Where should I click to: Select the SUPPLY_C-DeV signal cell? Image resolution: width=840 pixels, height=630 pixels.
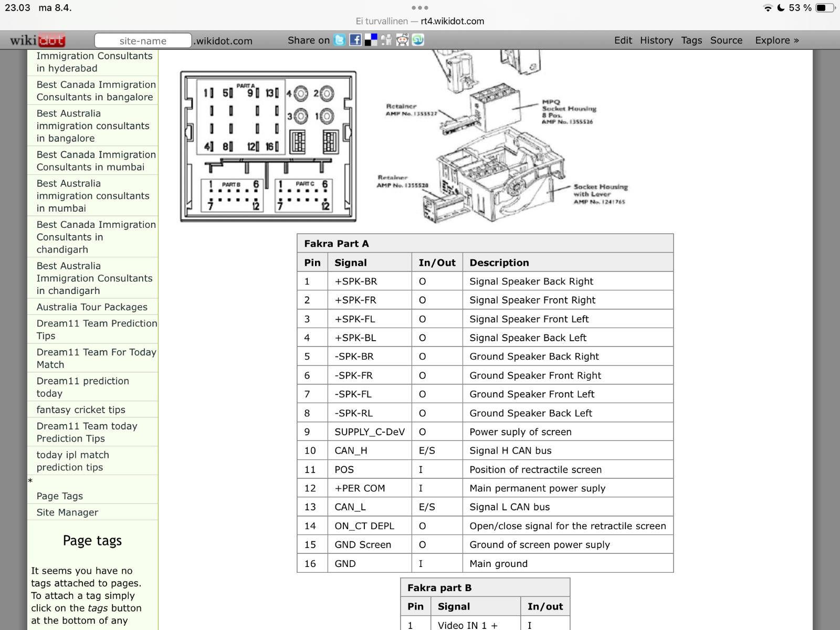370,432
